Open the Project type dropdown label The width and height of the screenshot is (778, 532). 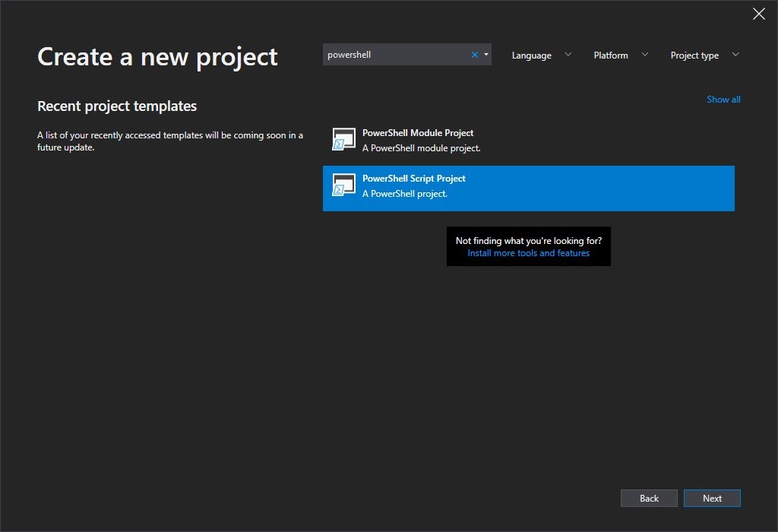tap(694, 55)
